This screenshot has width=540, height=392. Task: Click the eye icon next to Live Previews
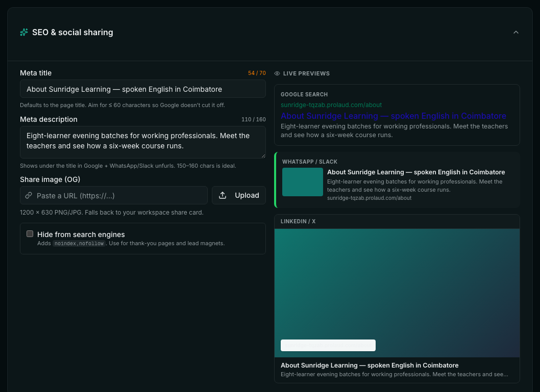click(277, 73)
